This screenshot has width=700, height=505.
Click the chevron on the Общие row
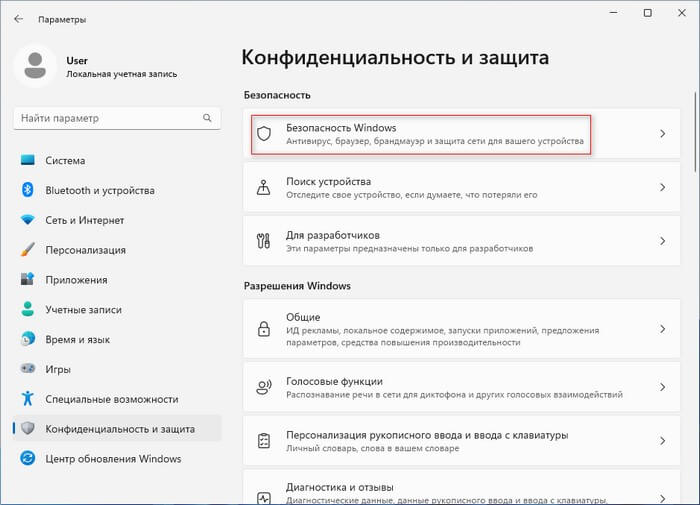tap(662, 329)
